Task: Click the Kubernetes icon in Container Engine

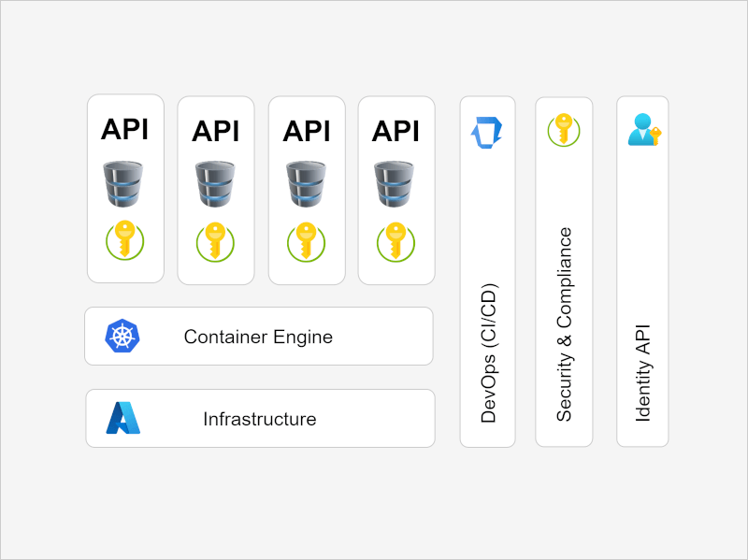Action: click(x=122, y=337)
